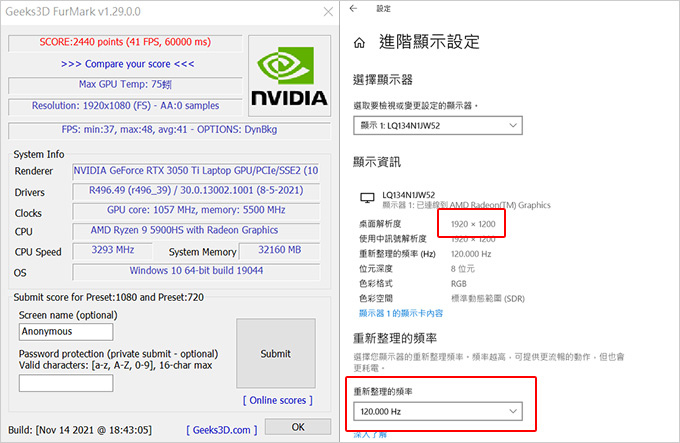Click the 8 位元 bit depth value
This screenshot has height=443, width=680.
463,269
